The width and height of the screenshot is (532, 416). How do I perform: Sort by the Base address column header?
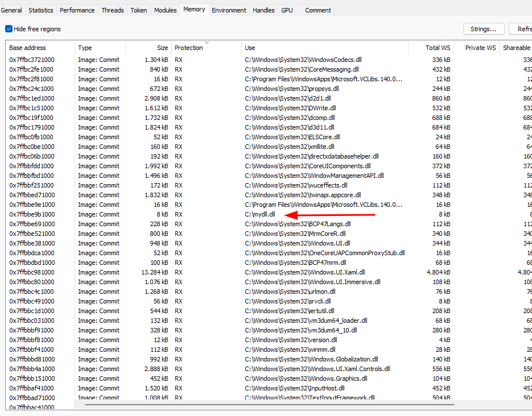click(x=28, y=48)
